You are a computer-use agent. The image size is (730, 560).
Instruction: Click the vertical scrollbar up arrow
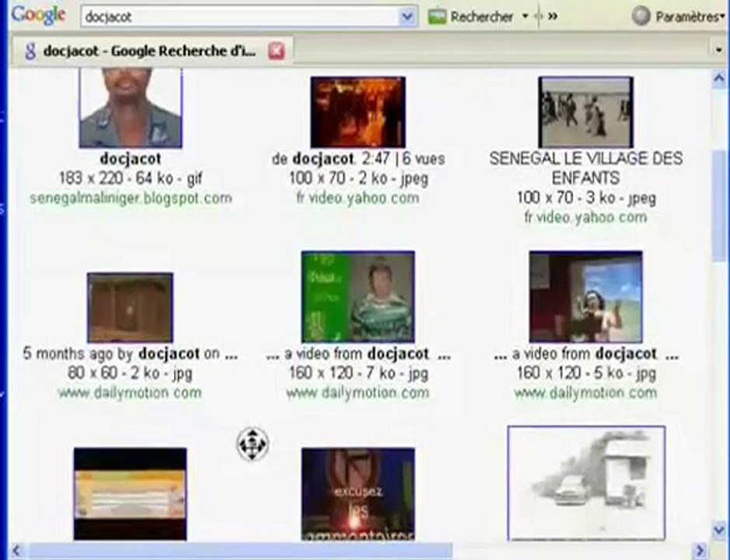pyautogui.click(x=719, y=79)
